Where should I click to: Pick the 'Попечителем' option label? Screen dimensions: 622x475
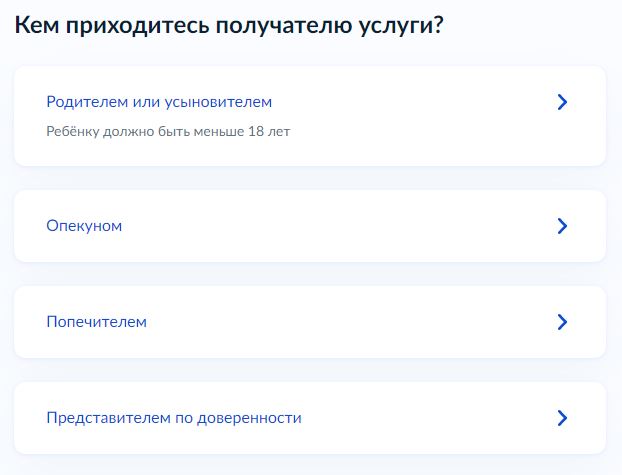click(96, 322)
